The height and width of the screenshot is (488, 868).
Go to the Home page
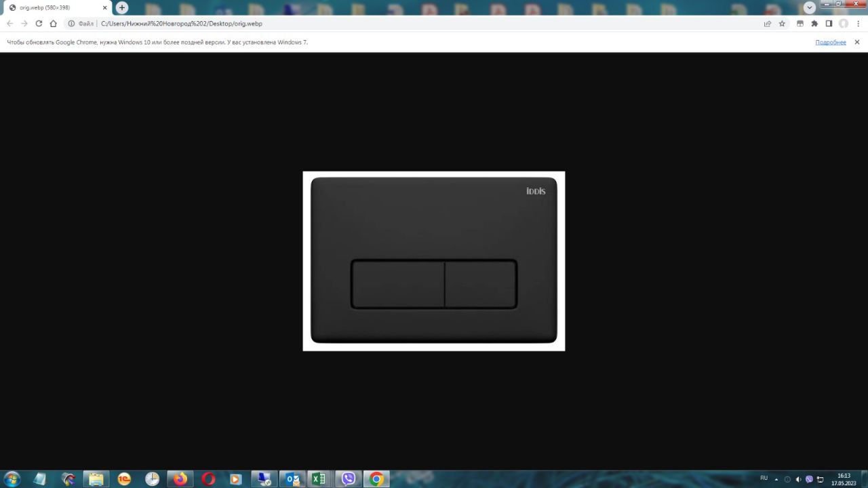tap(54, 24)
